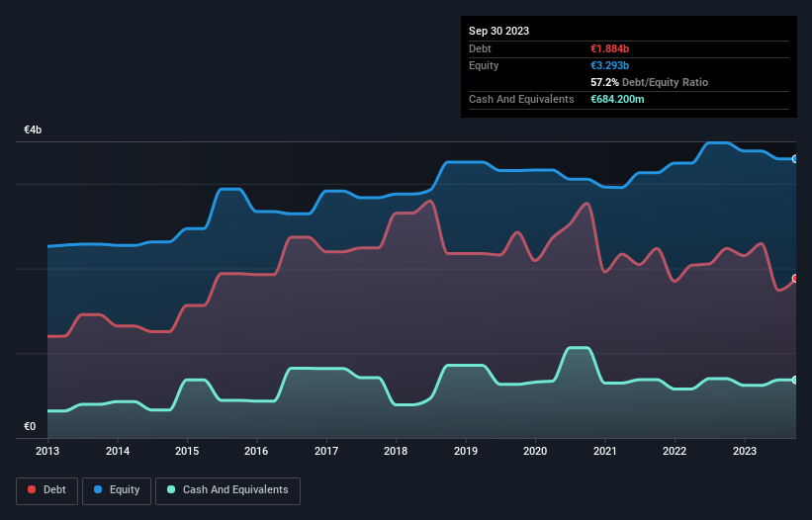Click the €3.293b equity value

click(x=609, y=65)
